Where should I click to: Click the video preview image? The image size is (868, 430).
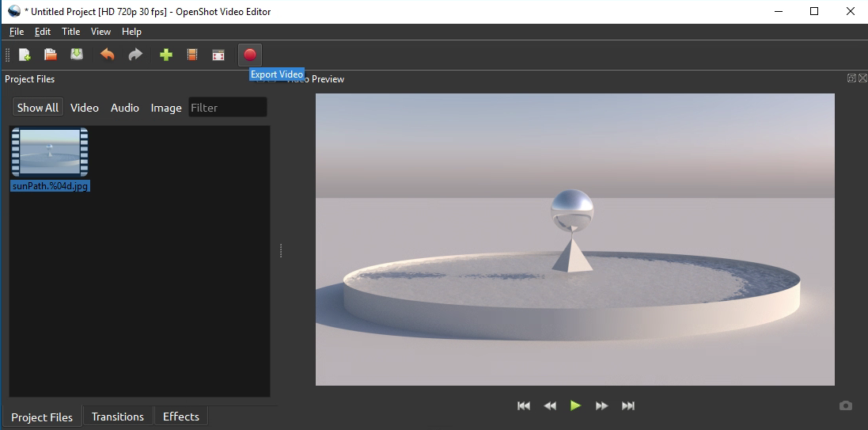pyautogui.click(x=574, y=239)
